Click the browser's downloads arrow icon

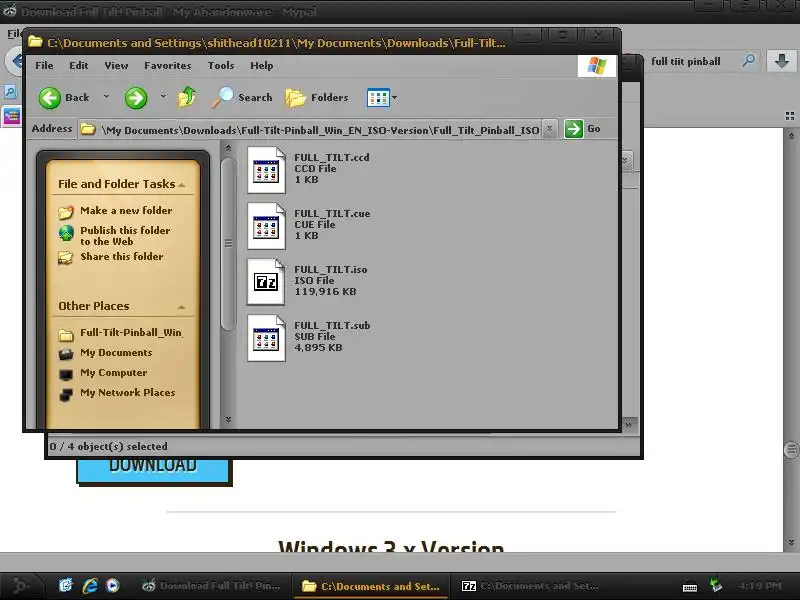(x=782, y=61)
